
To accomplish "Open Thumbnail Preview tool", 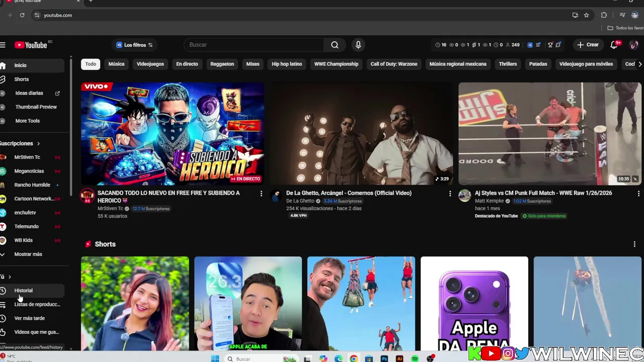I will (32, 107).
